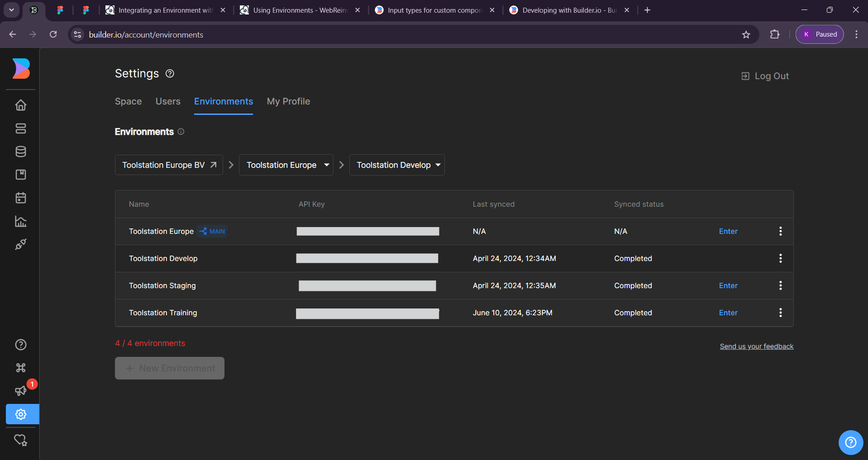Switch to the Users tab
This screenshot has height=460, width=868.
[x=168, y=101]
